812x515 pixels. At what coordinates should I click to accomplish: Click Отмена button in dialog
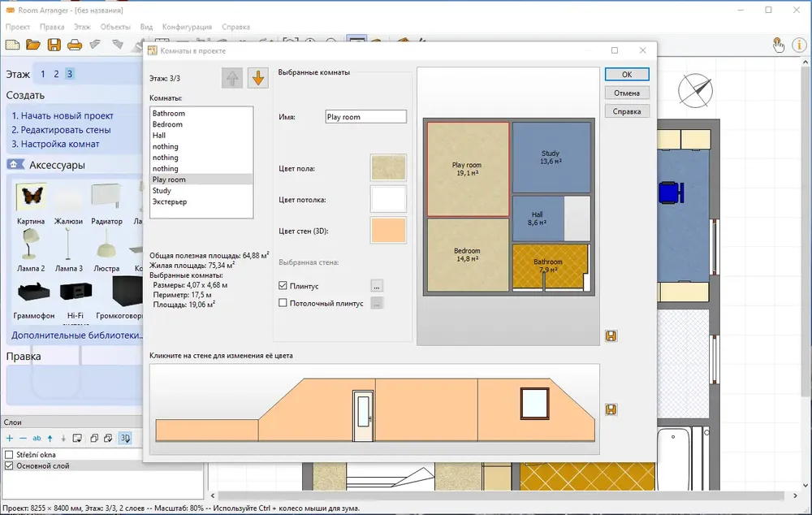click(x=627, y=93)
